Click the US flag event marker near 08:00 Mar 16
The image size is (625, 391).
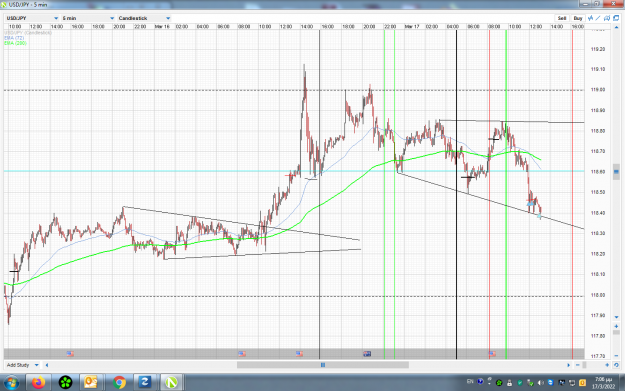pyautogui.click(x=242, y=354)
